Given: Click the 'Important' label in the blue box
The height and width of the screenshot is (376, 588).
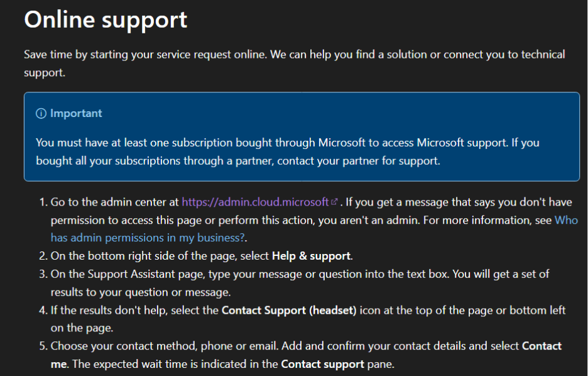Looking at the screenshot, I should [x=76, y=113].
